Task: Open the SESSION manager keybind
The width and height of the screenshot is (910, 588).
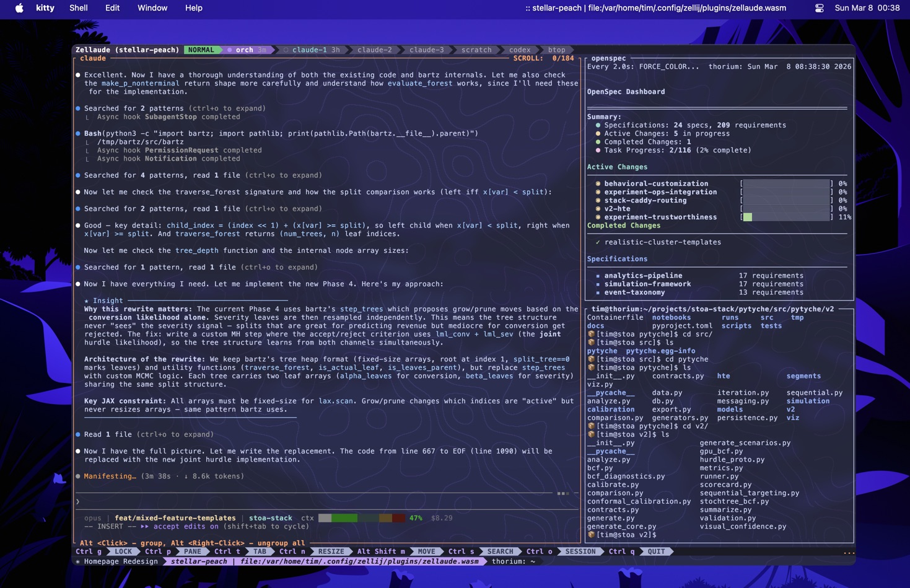Action: pyautogui.click(x=580, y=551)
